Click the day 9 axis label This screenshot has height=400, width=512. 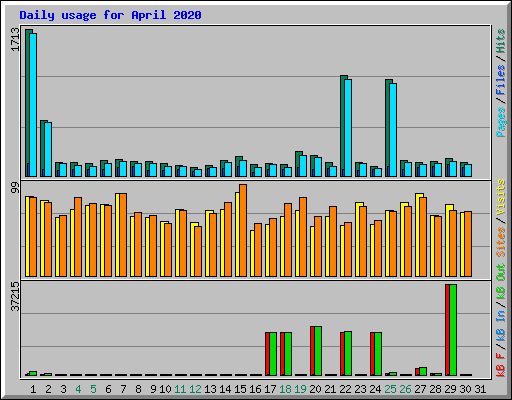(153, 389)
